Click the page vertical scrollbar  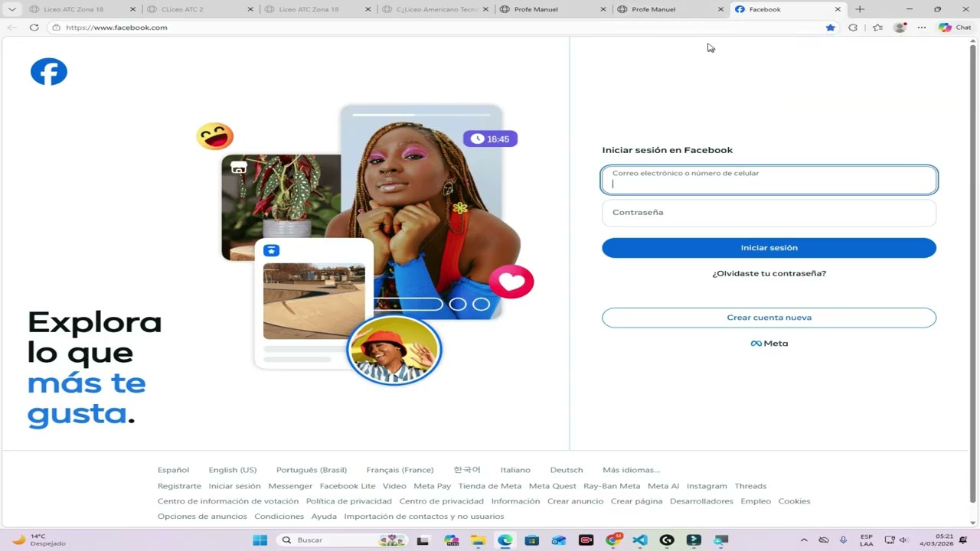[x=973, y=275]
